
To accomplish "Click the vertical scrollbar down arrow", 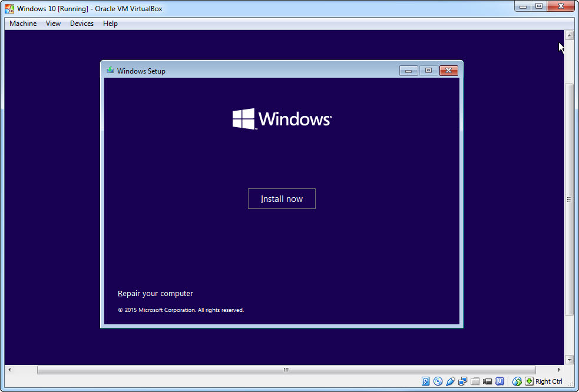I will pos(569,359).
